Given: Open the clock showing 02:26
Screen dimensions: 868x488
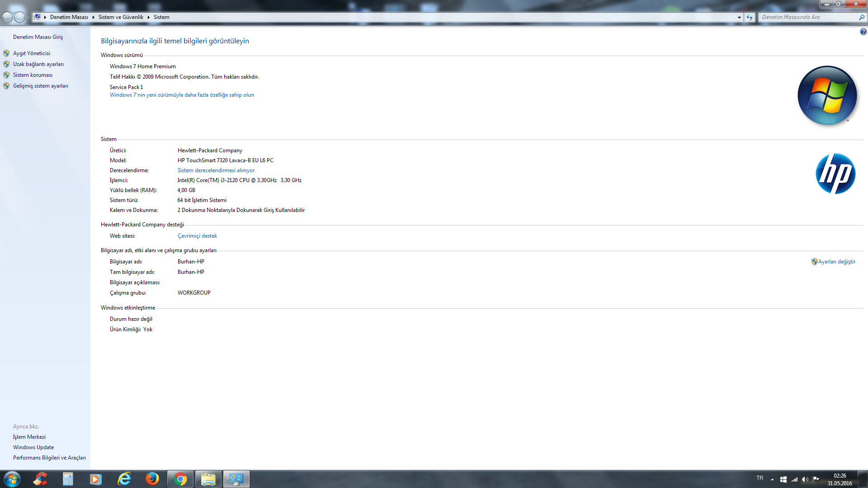Looking at the screenshot, I should pyautogui.click(x=840, y=479).
